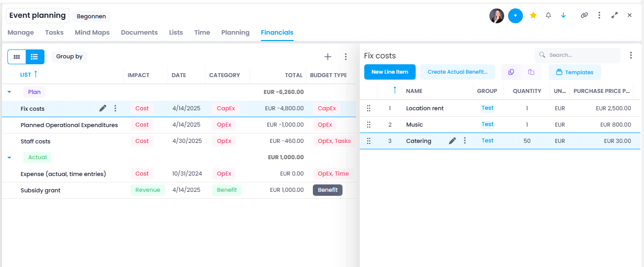
Task: Click EUR 2,500.00 purchase price cell
Action: 613,108
